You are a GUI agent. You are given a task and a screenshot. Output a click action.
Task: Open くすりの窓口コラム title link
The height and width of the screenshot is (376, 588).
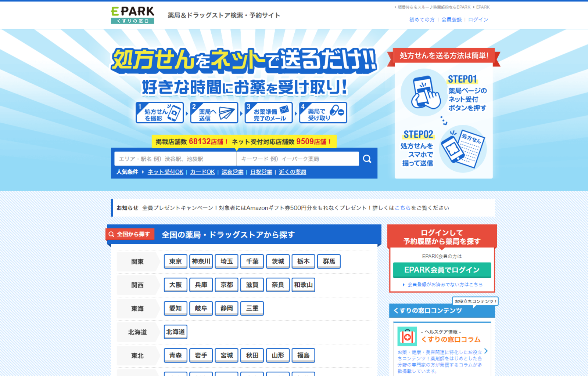[451, 339]
